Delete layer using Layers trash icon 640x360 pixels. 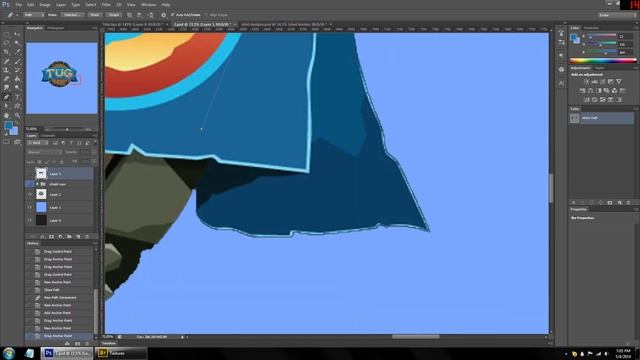point(87,236)
